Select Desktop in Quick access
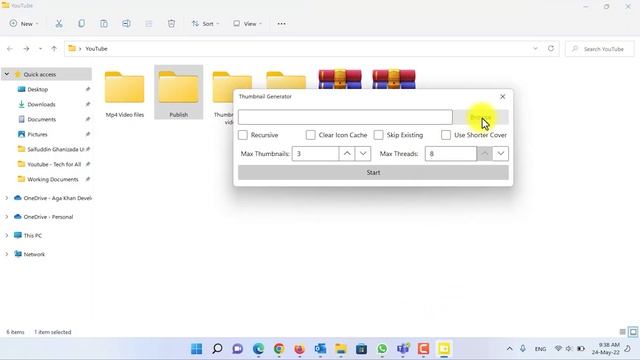This screenshot has height=360, width=640. (38, 89)
